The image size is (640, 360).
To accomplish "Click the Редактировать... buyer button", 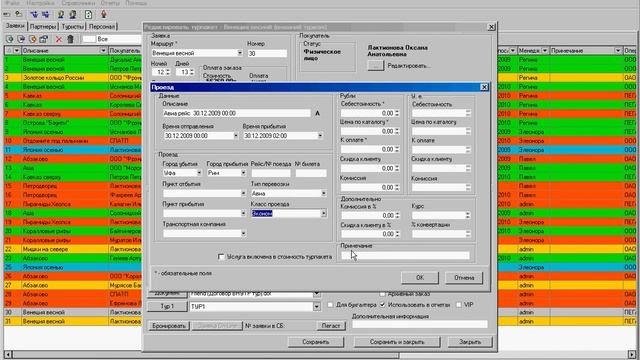I will (376, 66).
